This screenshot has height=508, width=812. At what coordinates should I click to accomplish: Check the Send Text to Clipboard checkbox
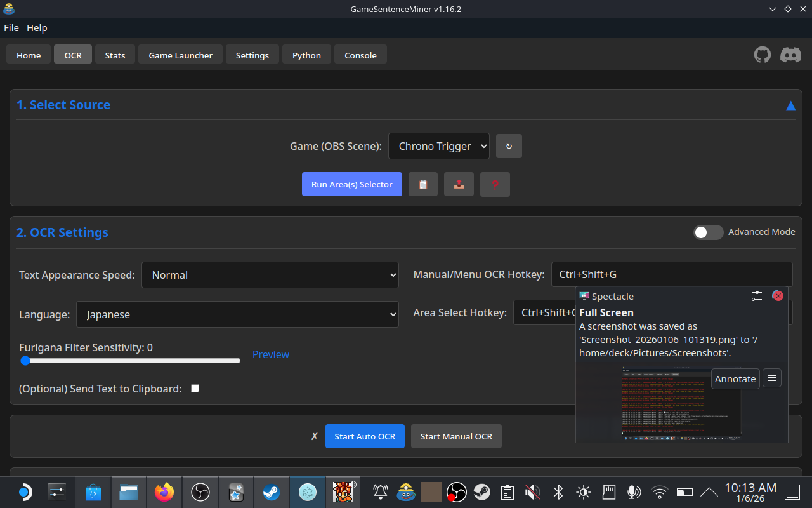(x=195, y=388)
